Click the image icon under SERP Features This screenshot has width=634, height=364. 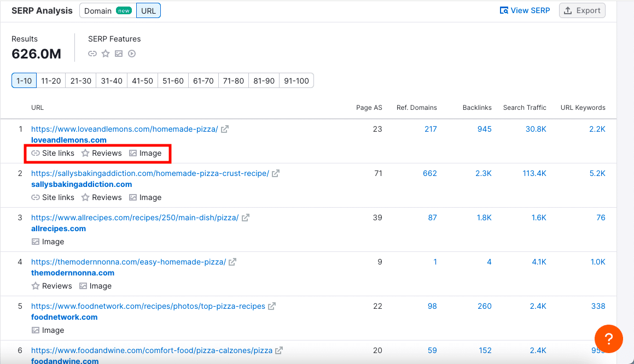pos(119,54)
